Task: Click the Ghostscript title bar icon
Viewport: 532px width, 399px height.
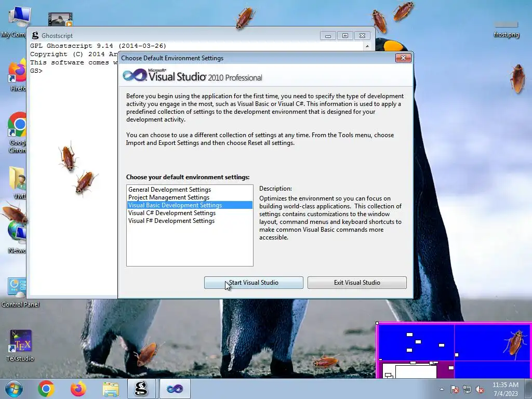Action: coord(35,36)
